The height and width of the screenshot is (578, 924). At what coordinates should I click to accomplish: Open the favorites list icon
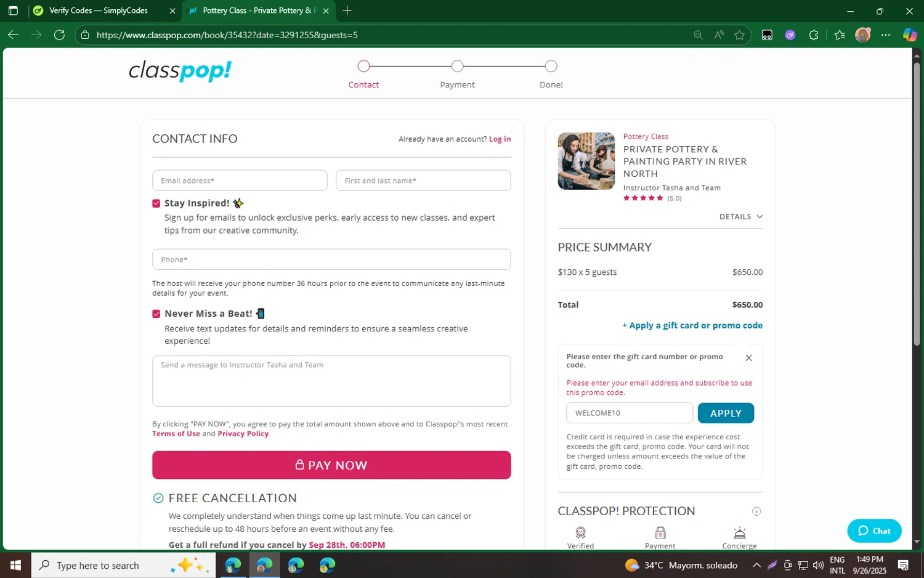click(x=840, y=35)
